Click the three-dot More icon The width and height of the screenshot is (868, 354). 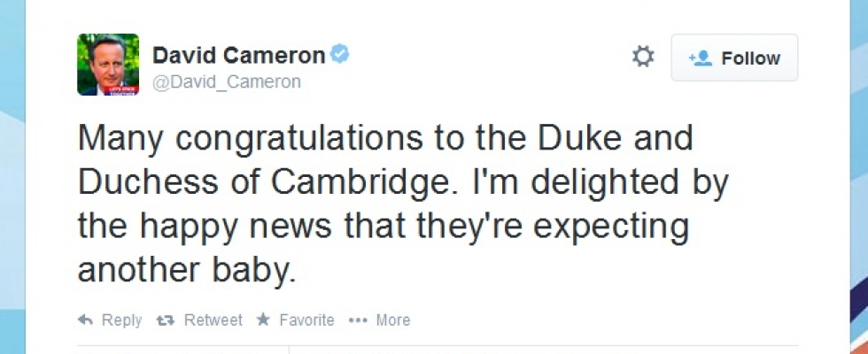pos(358,320)
